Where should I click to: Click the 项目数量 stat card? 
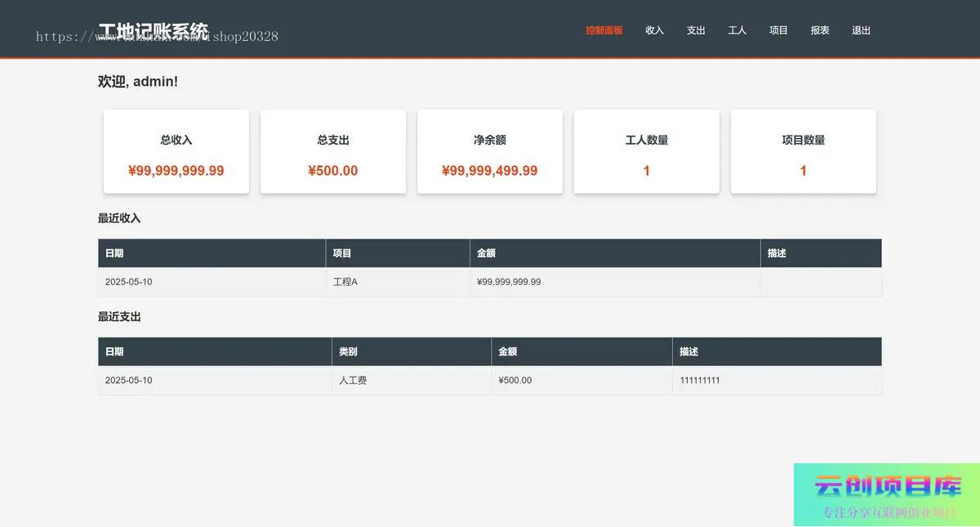click(x=804, y=152)
